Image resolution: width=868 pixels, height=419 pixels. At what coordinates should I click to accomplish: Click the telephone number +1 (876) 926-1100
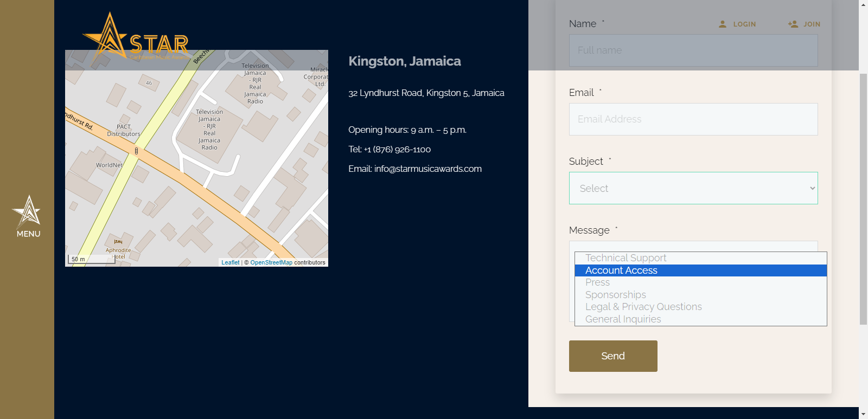[397, 149]
